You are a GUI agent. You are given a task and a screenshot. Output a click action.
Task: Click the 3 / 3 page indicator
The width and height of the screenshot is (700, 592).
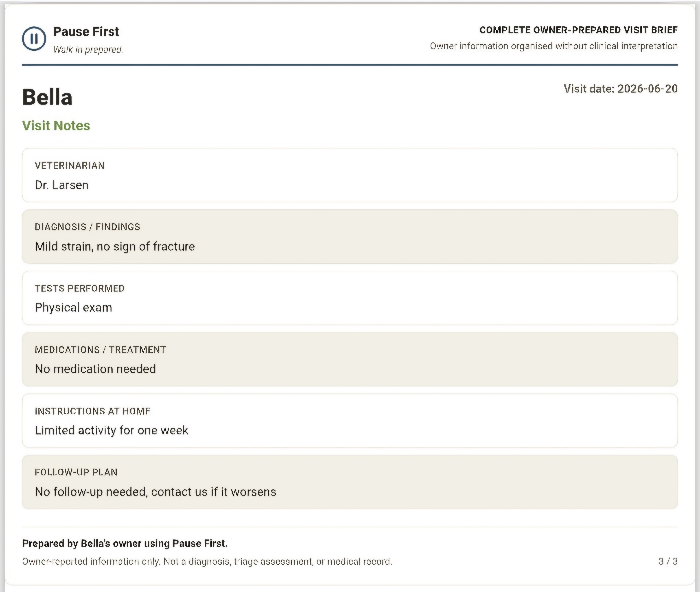(x=668, y=562)
